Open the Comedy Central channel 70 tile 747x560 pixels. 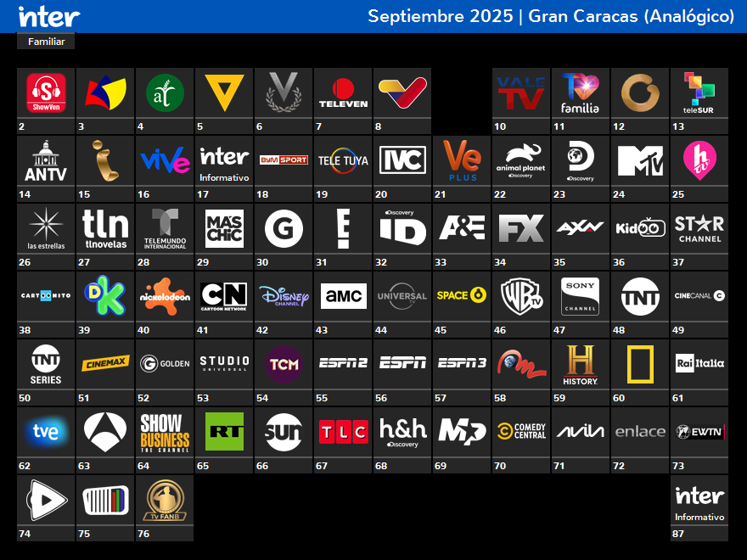pyautogui.click(x=521, y=432)
